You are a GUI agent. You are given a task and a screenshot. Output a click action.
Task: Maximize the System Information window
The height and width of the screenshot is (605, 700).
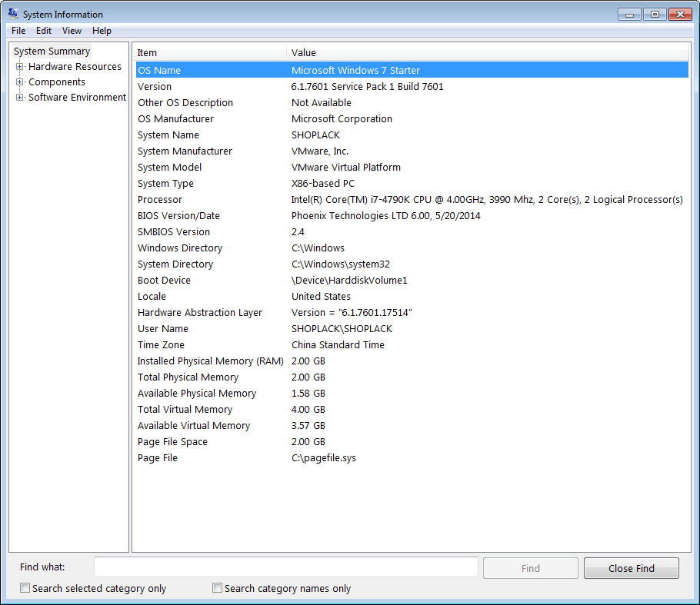[655, 15]
